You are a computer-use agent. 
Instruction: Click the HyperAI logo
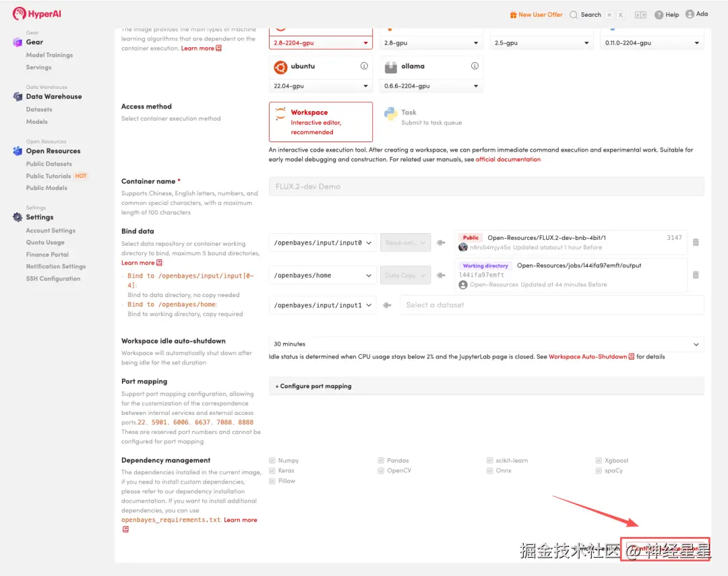[x=36, y=13]
